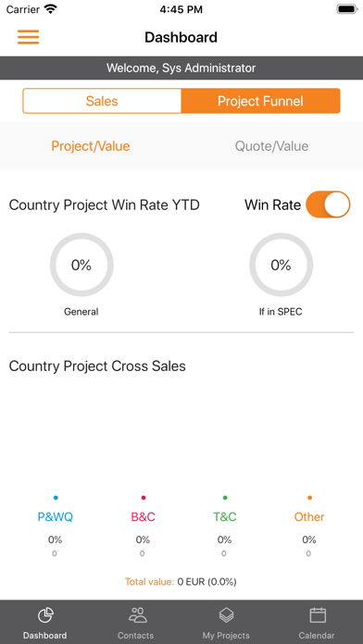Select the P&WQ legend label

pos(55,516)
